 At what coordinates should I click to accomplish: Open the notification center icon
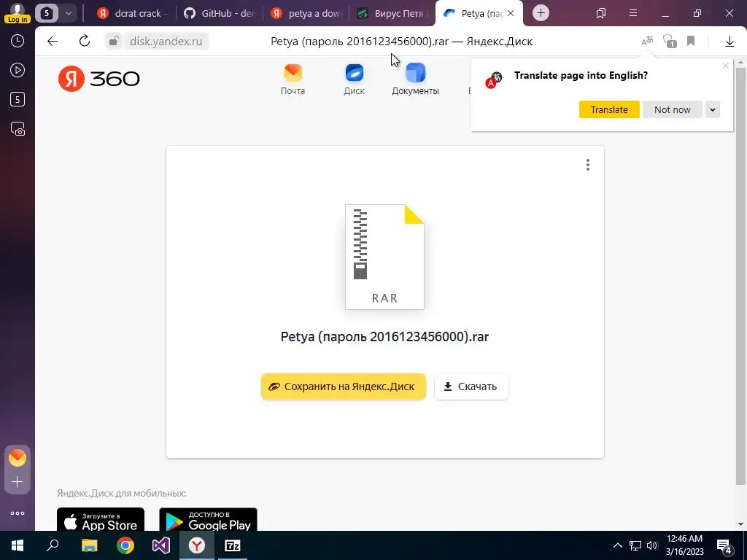[724, 545]
